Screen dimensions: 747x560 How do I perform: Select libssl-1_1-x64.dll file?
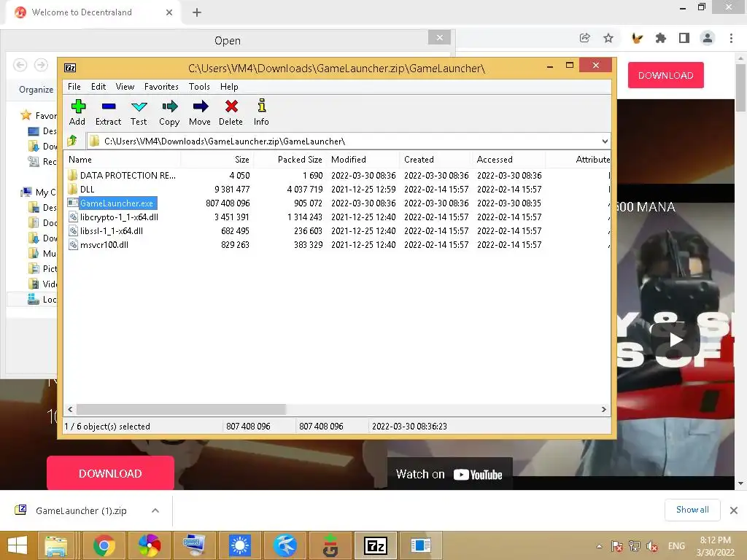click(x=112, y=231)
